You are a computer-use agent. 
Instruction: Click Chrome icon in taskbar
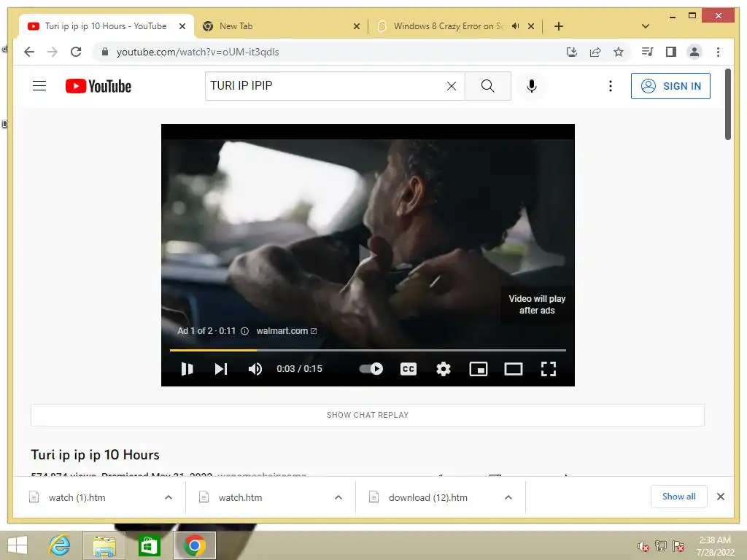pos(194,545)
